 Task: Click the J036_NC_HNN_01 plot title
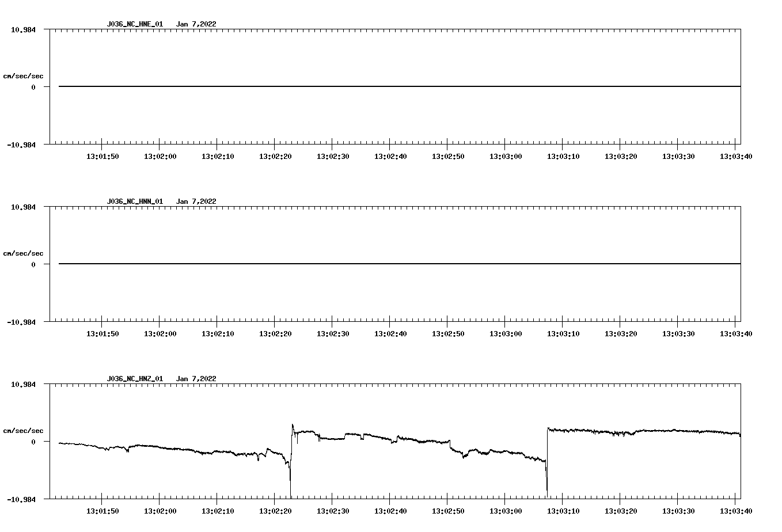[135, 202]
